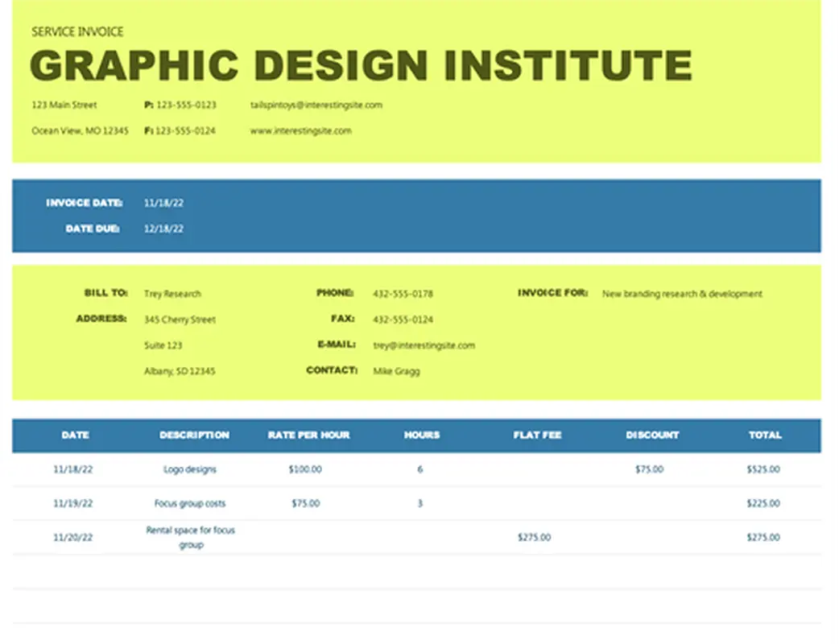The image size is (839, 644).
Task: Click the PHONE label in billing section
Action: (335, 292)
